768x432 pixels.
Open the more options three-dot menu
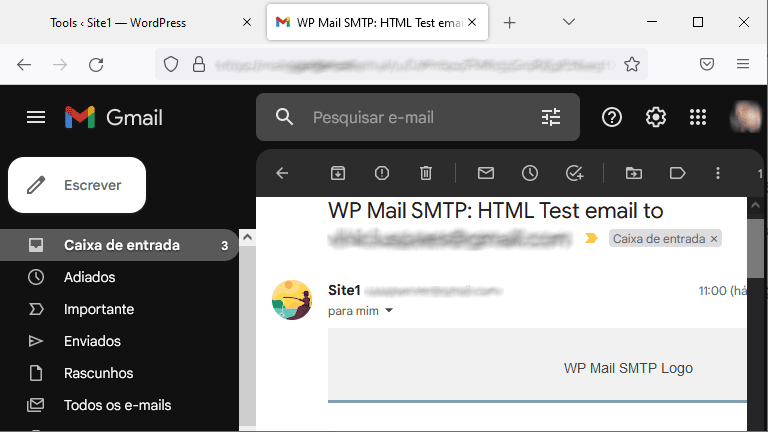pos(718,173)
